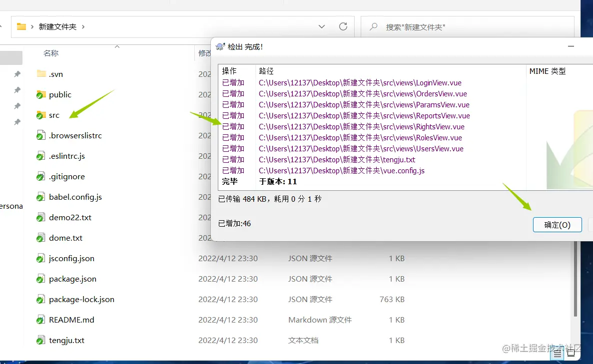Open the address bar history dropdown

(x=321, y=26)
